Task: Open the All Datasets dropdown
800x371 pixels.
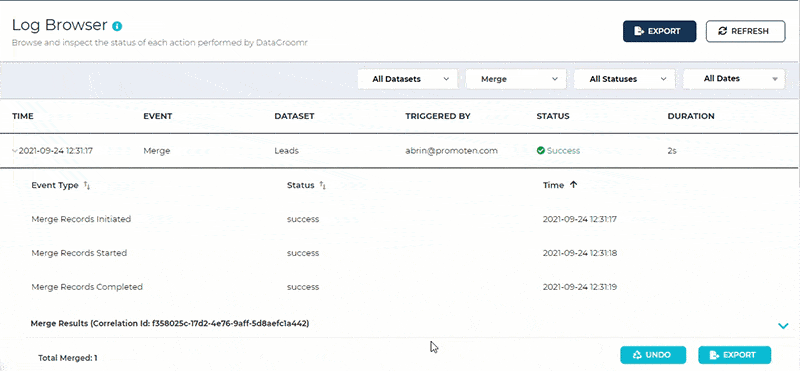Action: tap(407, 79)
